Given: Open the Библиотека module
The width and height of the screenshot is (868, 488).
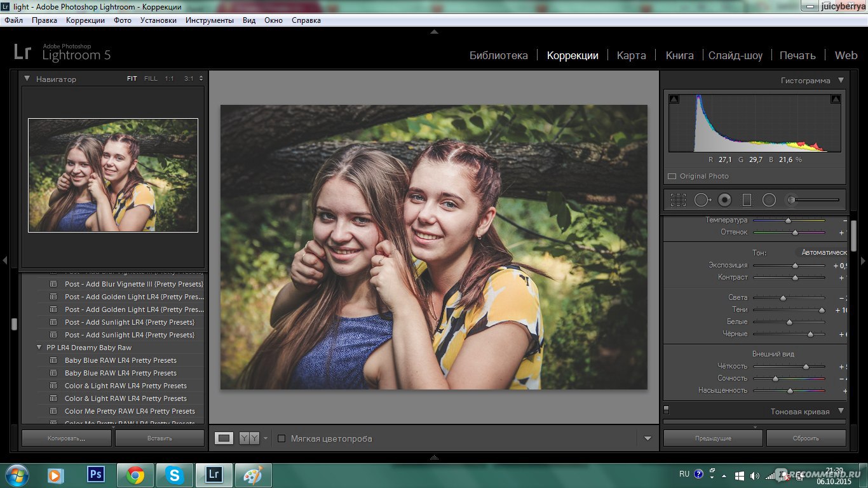Looking at the screenshot, I should (x=498, y=55).
